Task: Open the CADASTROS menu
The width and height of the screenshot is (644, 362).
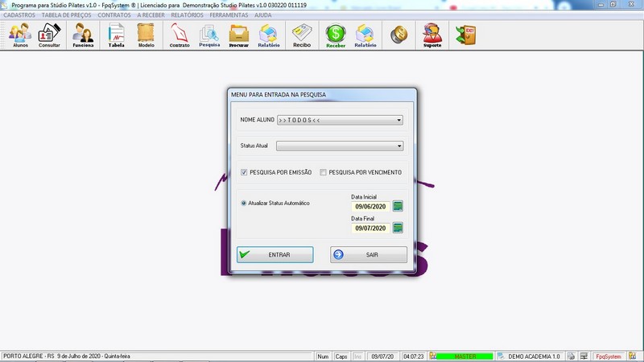Action: tap(19, 15)
